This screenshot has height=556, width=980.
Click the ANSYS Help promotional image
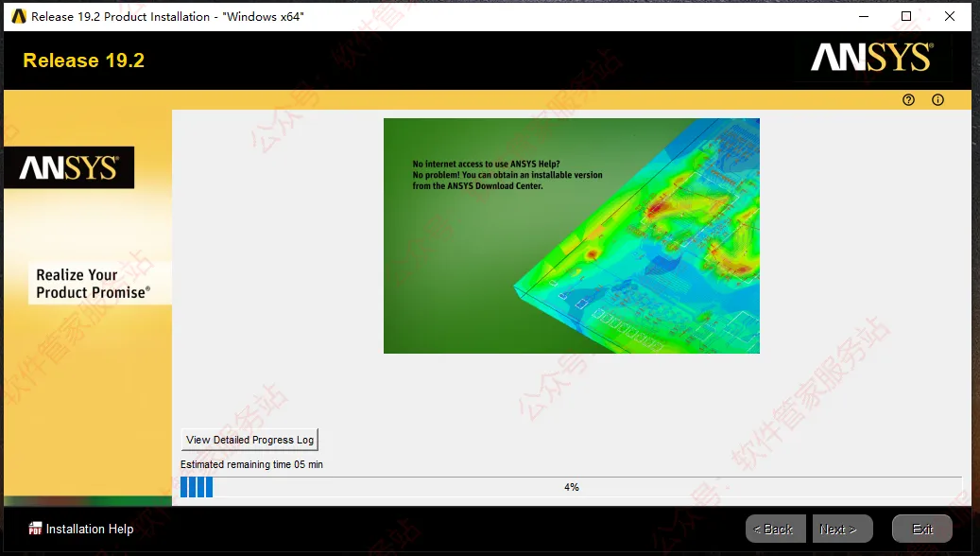click(571, 235)
